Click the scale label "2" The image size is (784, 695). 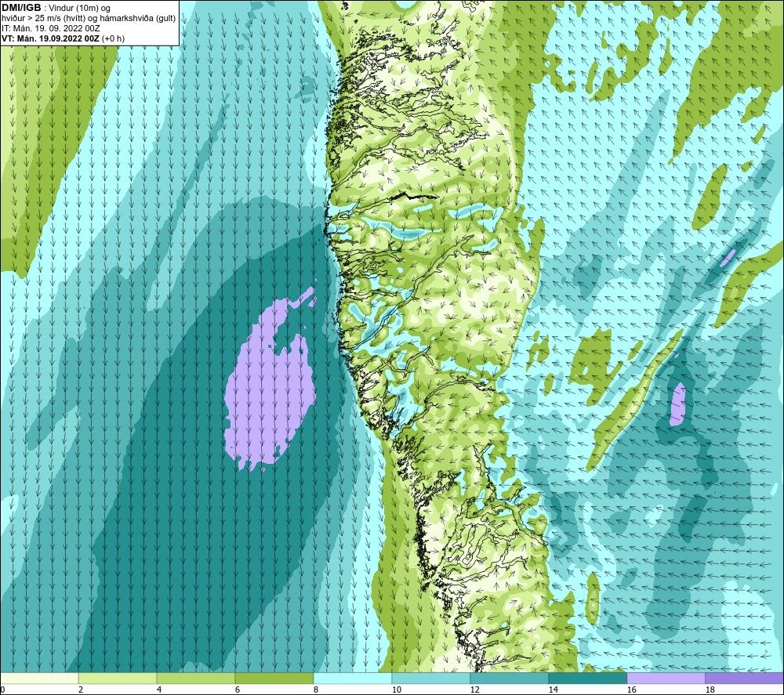pyautogui.click(x=81, y=690)
